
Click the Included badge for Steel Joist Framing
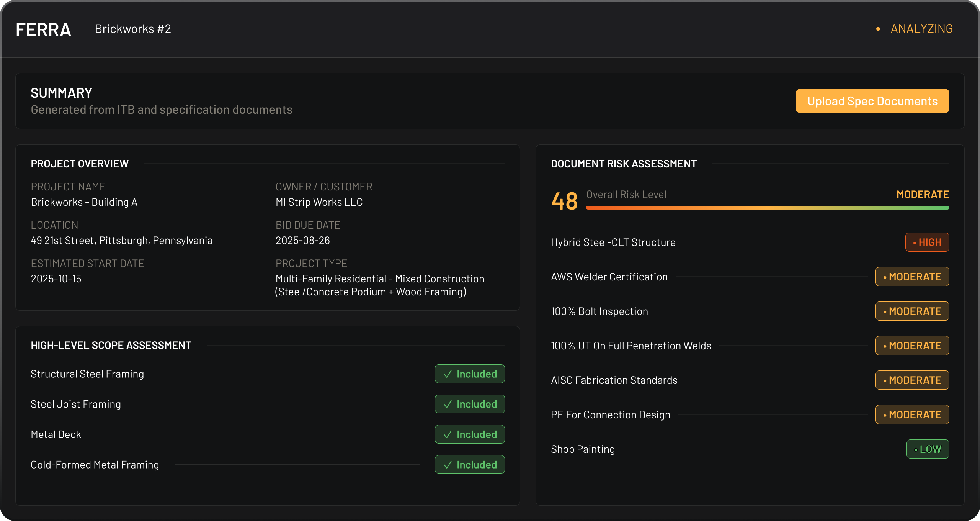(469, 404)
